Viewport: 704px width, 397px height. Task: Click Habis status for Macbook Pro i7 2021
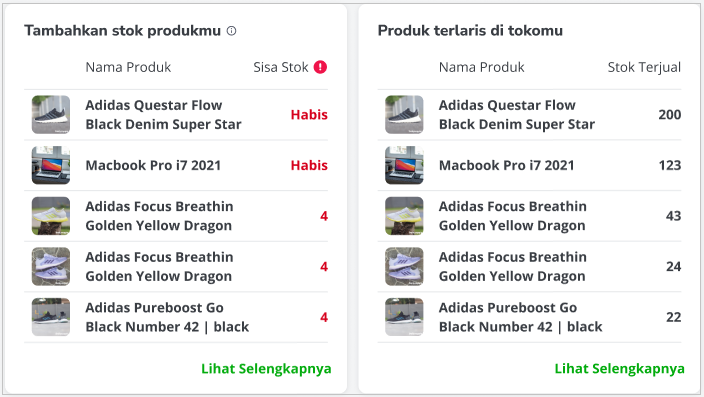pyautogui.click(x=309, y=165)
